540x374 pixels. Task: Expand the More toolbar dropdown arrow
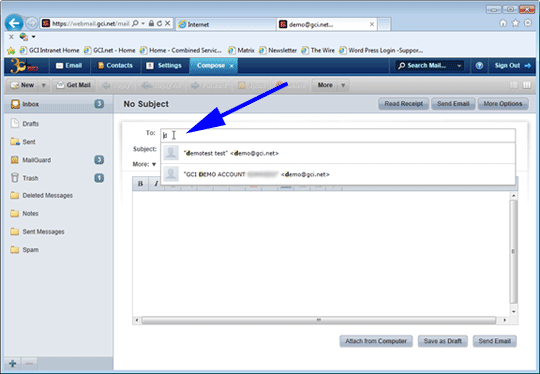pos(343,85)
